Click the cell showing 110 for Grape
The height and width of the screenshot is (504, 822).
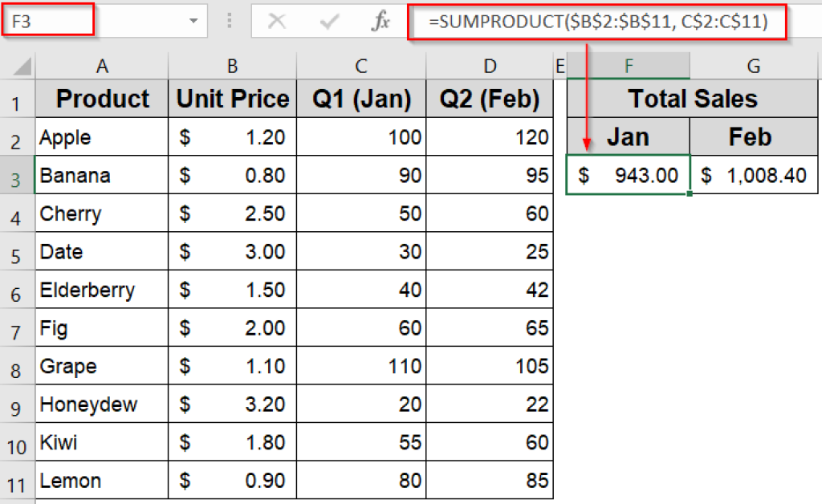pos(360,365)
